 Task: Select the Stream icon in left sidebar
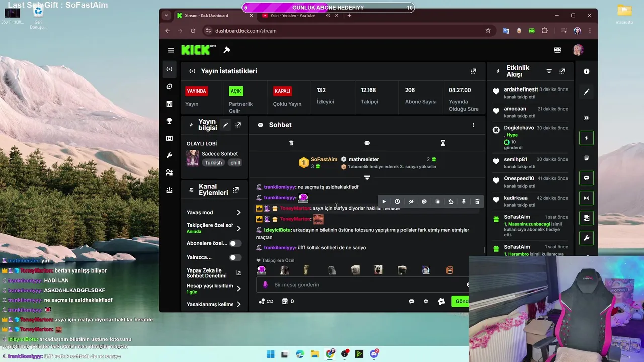[170, 69]
